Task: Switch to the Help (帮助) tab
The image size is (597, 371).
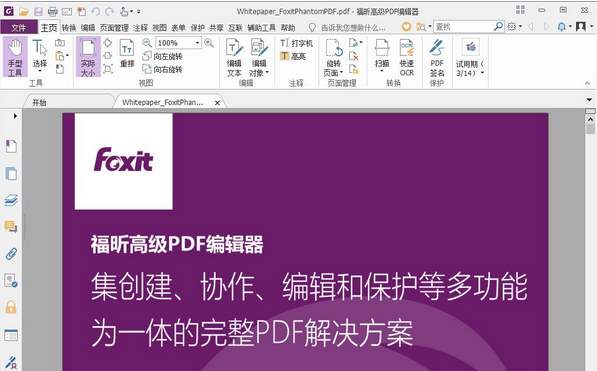Action: (288, 27)
